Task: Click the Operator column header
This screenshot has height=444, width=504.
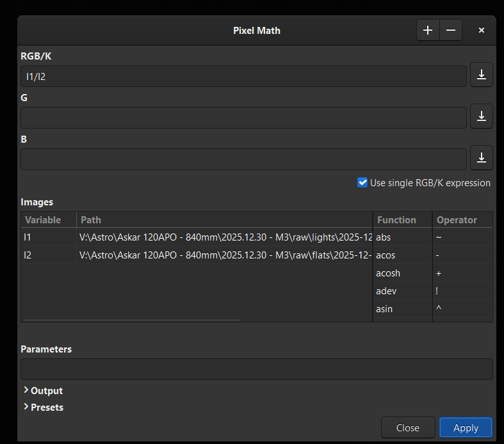Action: tap(462, 220)
